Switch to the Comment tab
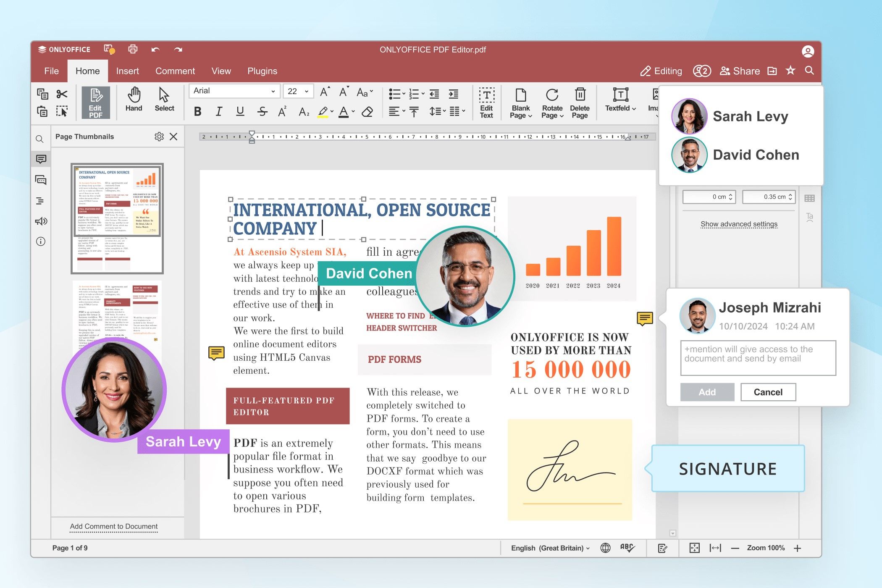This screenshot has height=588, width=882. click(x=175, y=71)
